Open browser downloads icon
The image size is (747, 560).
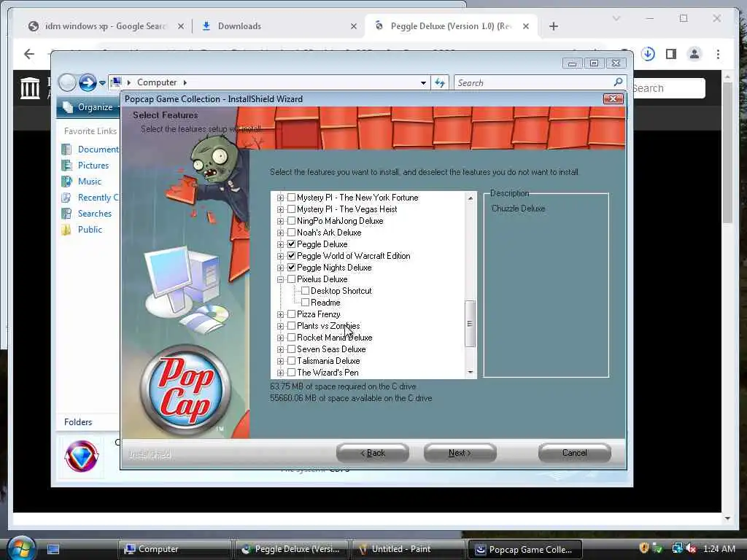pyautogui.click(x=648, y=54)
